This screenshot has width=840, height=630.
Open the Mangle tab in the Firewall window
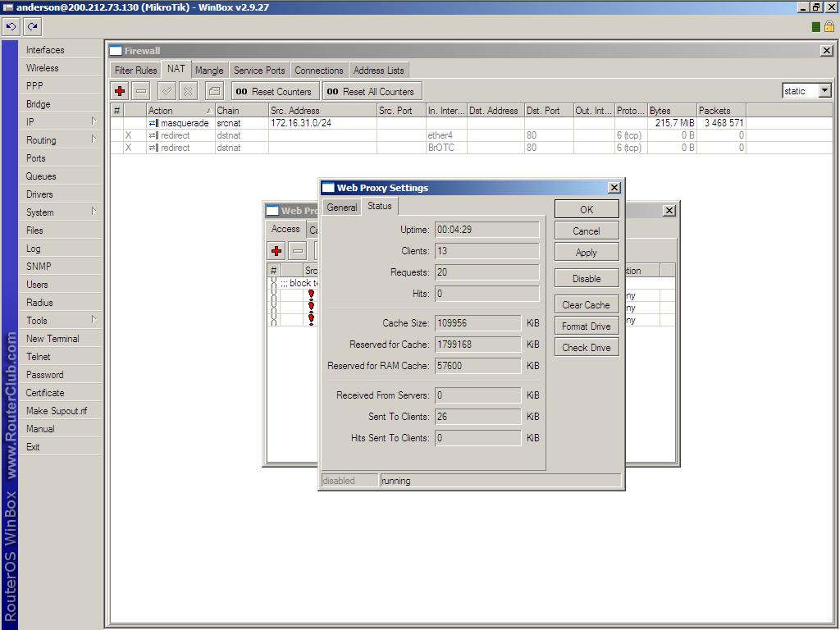click(209, 71)
